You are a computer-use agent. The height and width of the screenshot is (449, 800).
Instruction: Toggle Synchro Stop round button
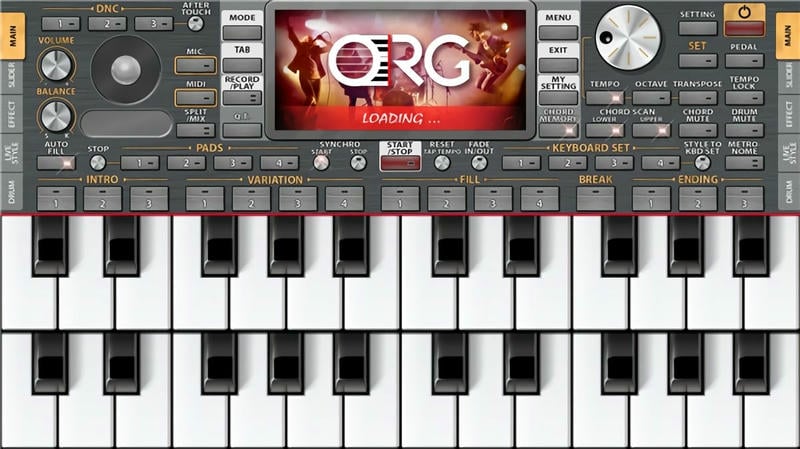(358, 163)
